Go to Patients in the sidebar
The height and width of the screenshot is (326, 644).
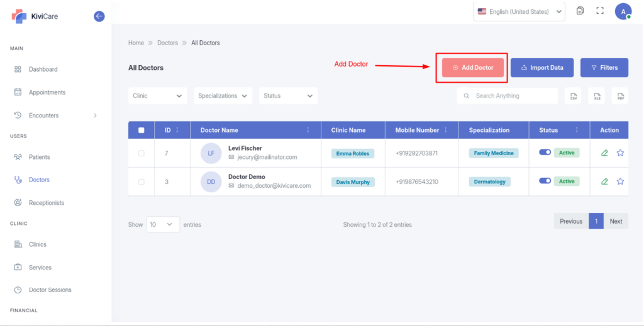tap(39, 157)
